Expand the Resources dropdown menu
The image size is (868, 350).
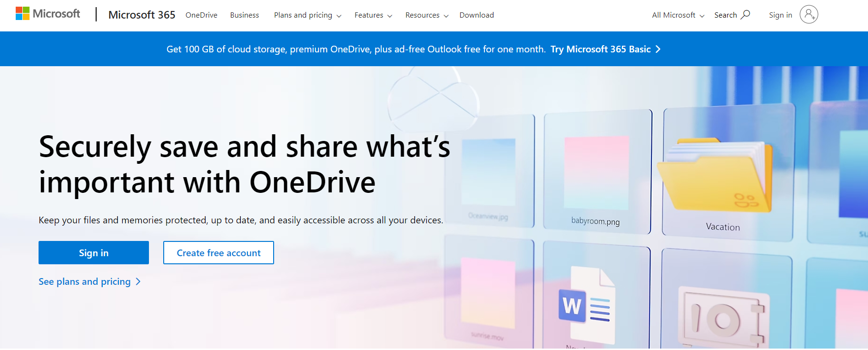click(427, 15)
